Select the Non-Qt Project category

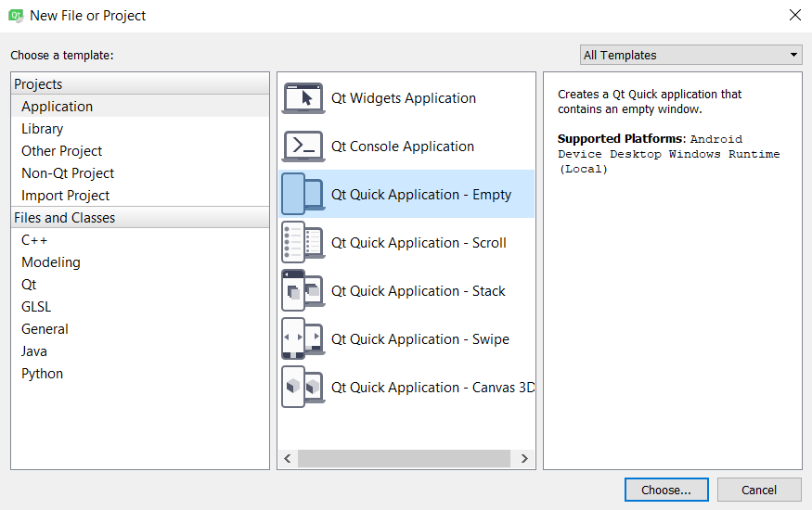140,172
